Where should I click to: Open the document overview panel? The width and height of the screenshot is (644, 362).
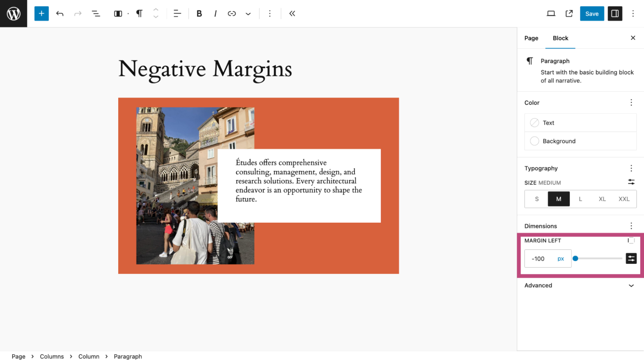tap(96, 13)
